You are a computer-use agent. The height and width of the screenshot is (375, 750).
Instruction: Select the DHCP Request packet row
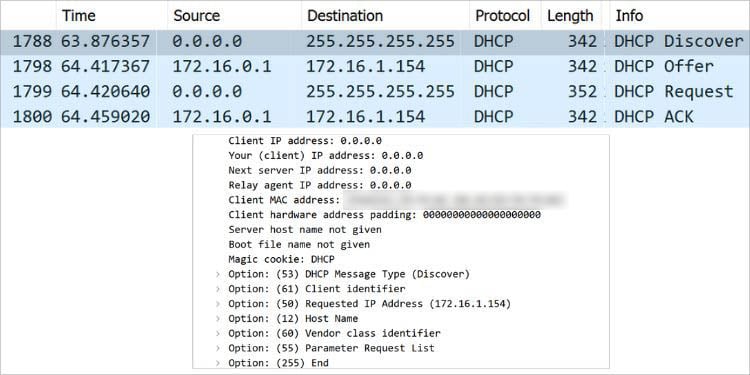(x=375, y=91)
